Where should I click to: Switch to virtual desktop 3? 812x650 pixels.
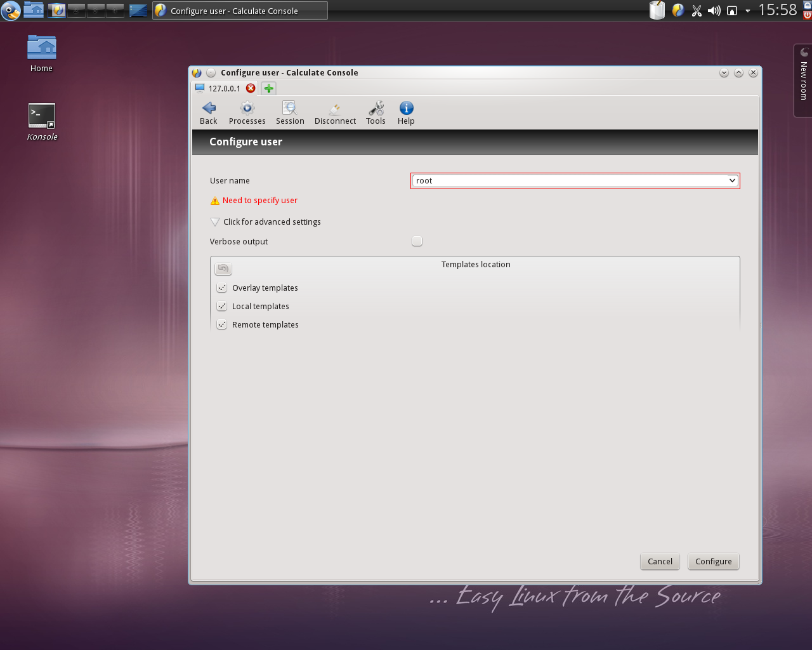(x=96, y=10)
